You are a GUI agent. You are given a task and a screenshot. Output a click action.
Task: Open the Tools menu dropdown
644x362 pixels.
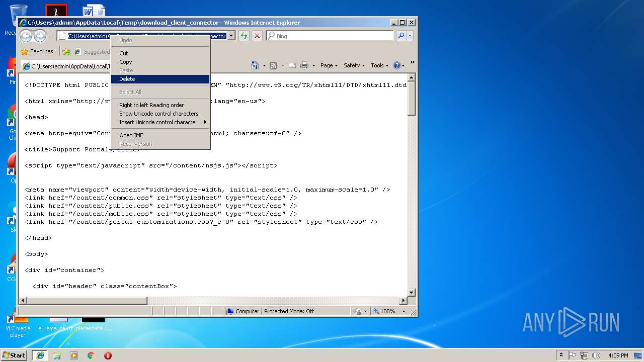click(x=380, y=65)
